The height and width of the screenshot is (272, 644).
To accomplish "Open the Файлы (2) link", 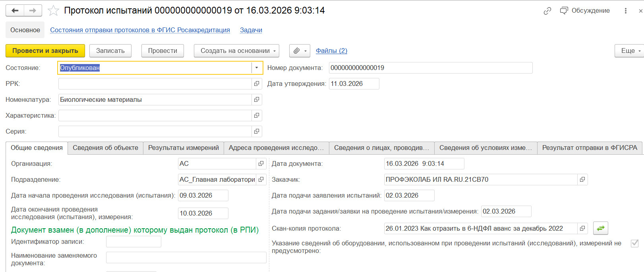I will pyautogui.click(x=331, y=51).
